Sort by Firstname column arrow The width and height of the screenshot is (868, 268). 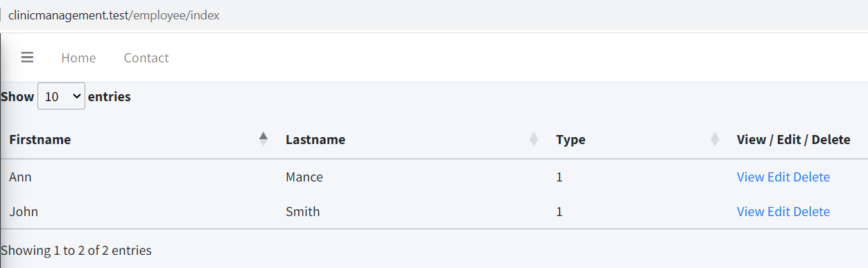click(x=263, y=139)
